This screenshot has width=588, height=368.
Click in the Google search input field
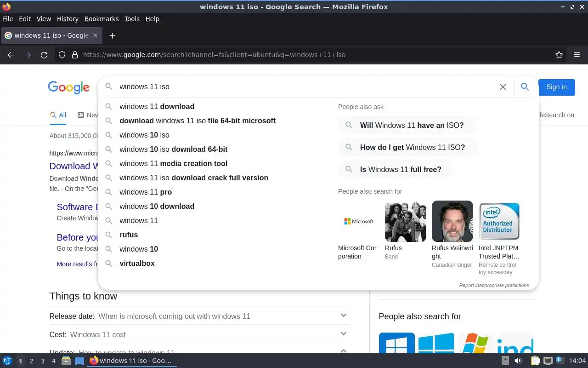[305, 86]
